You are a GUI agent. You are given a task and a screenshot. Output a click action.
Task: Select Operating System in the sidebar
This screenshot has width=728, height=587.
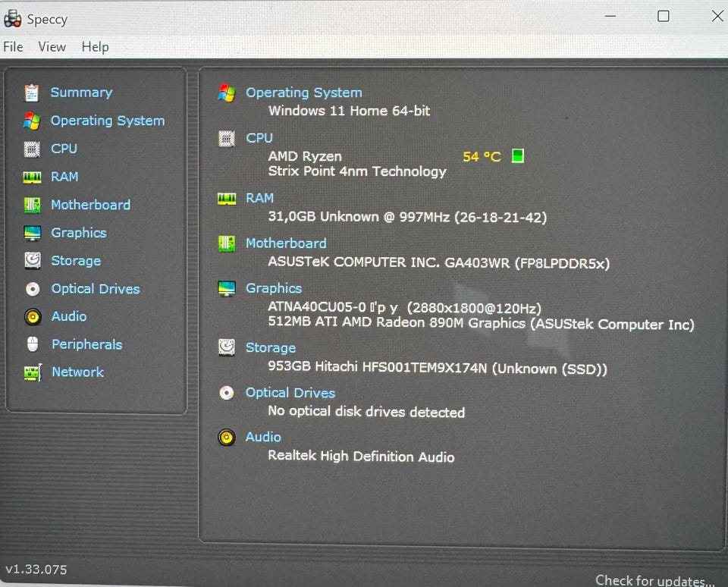pyautogui.click(x=108, y=121)
